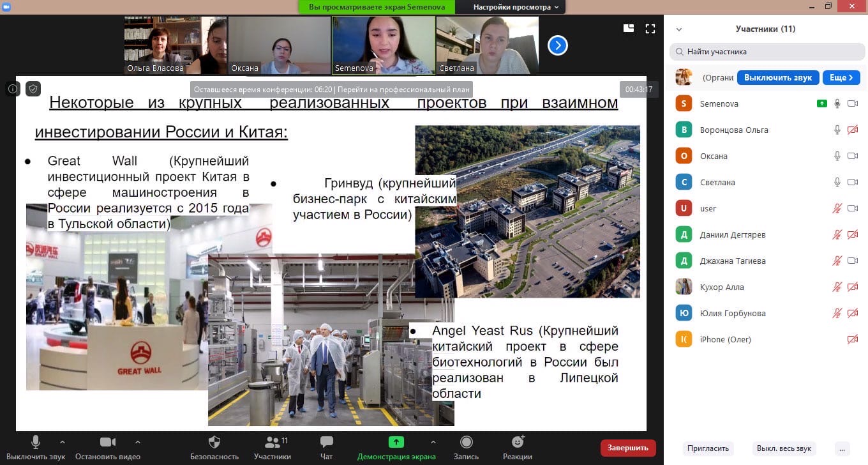Screen dimensions: 868x465
Task: Click the Участники (11) panel title
Action: pos(765,29)
